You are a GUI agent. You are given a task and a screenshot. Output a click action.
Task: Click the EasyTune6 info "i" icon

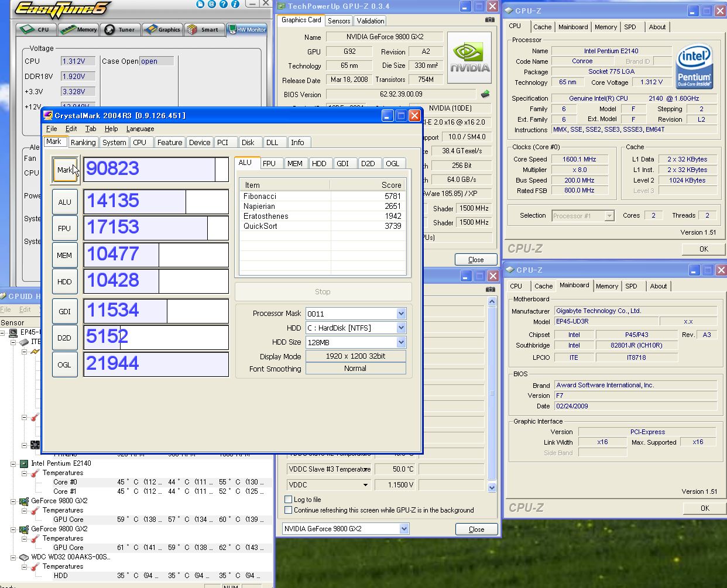[235, 4]
